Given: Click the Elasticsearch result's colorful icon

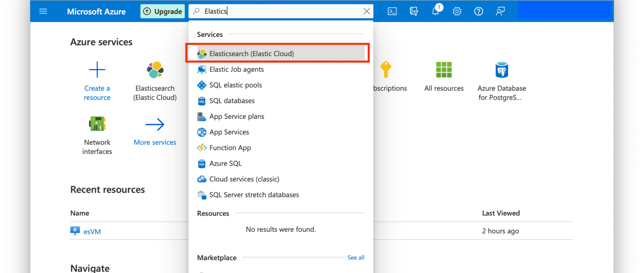Looking at the screenshot, I should click(202, 54).
